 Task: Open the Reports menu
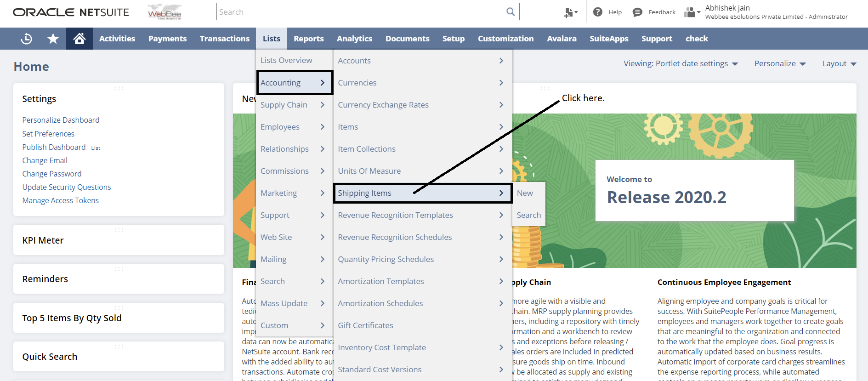pos(309,39)
